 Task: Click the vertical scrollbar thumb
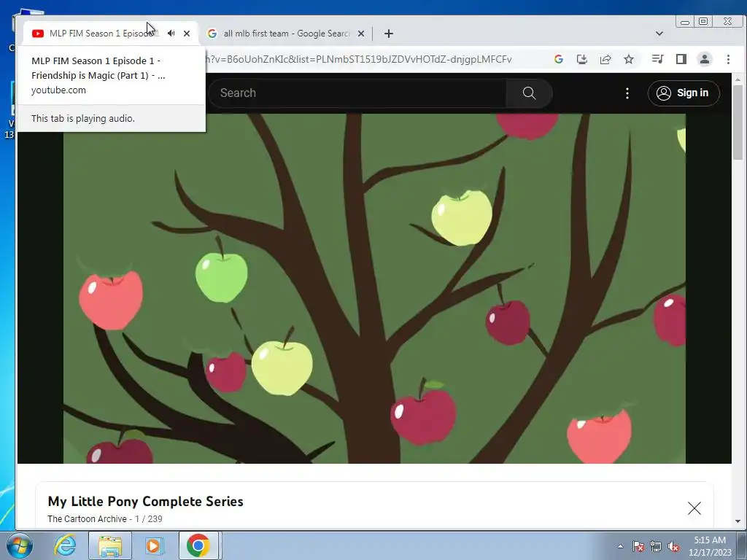[x=738, y=122]
